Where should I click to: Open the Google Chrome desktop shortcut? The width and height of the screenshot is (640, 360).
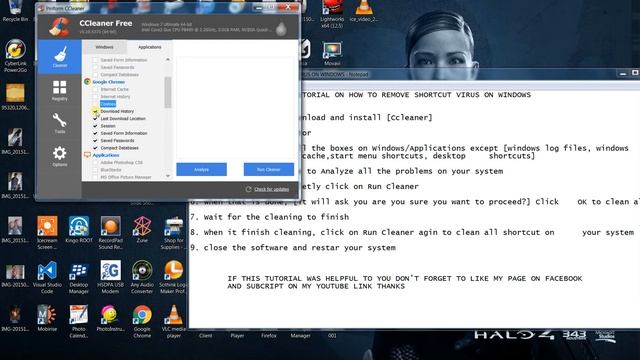click(142, 321)
